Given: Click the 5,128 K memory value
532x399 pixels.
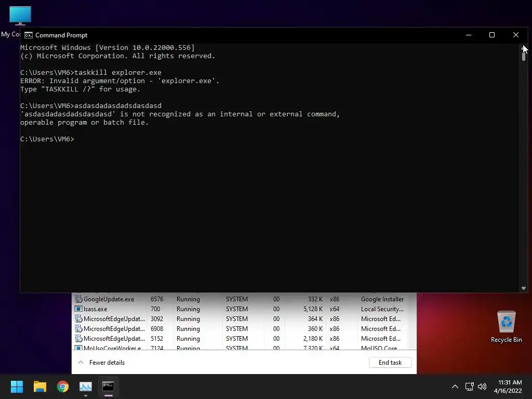Looking at the screenshot, I should 313,309.
